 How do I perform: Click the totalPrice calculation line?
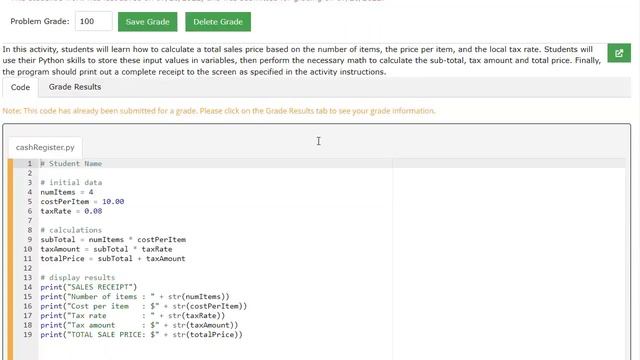click(113, 258)
